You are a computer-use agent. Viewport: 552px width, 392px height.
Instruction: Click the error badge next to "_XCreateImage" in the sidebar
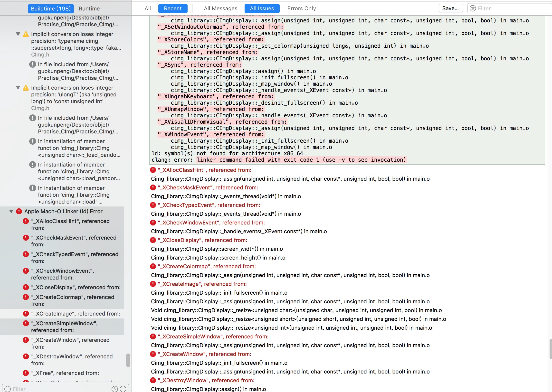coord(26,314)
